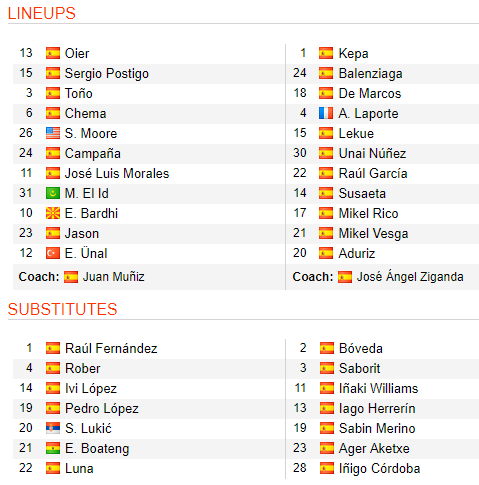
Task: Click the SUBSTITUTES section heading
Action: point(63,309)
